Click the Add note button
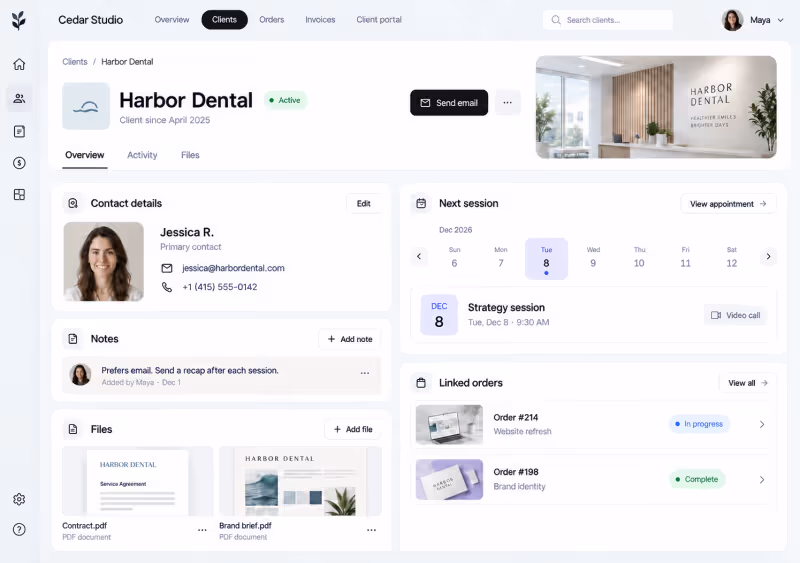Screen dimensions: 800x563 [x=350, y=339]
